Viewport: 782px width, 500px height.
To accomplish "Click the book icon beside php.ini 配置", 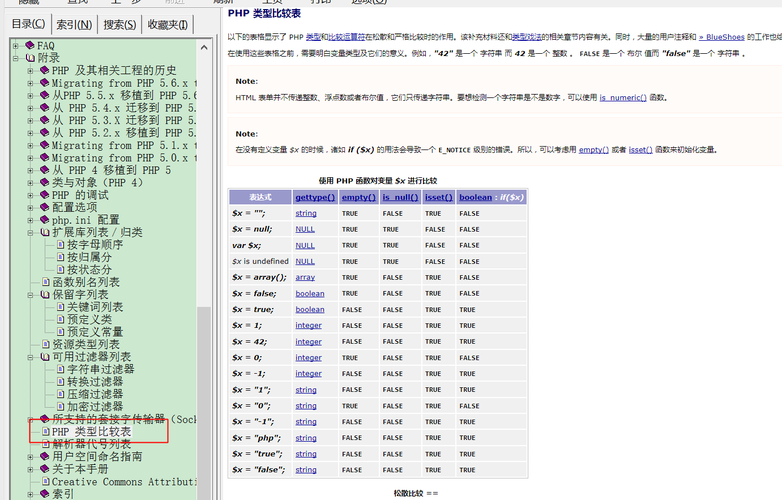I will coord(44,220).
